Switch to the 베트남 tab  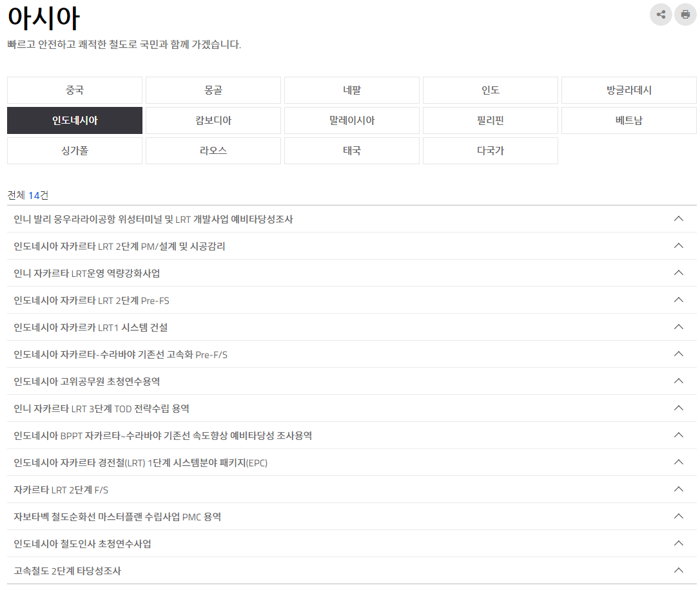629,120
